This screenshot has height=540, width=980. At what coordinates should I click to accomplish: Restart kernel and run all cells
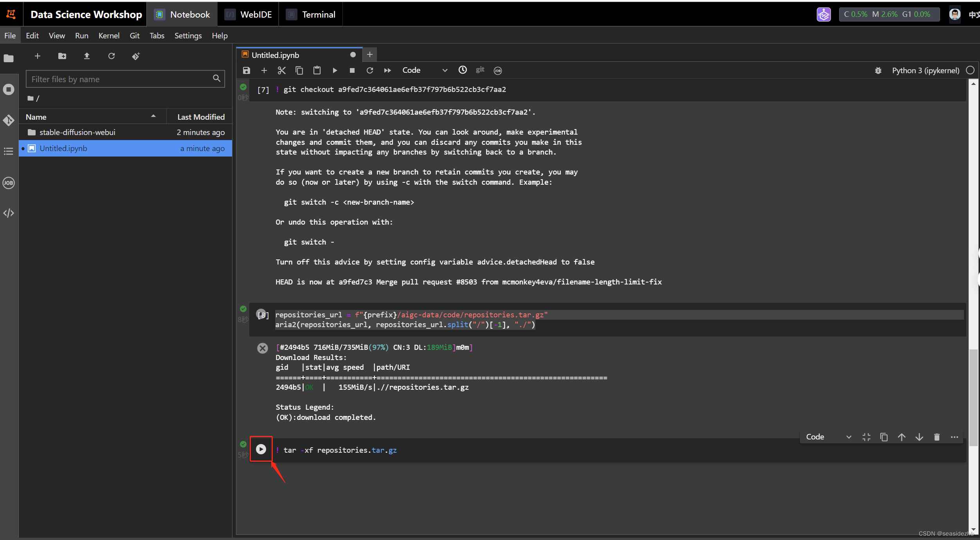pyautogui.click(x=387, y=70)
